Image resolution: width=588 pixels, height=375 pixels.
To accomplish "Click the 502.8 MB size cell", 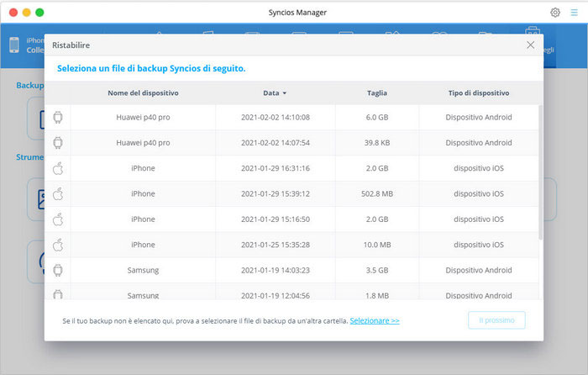I will coord(377,193).
